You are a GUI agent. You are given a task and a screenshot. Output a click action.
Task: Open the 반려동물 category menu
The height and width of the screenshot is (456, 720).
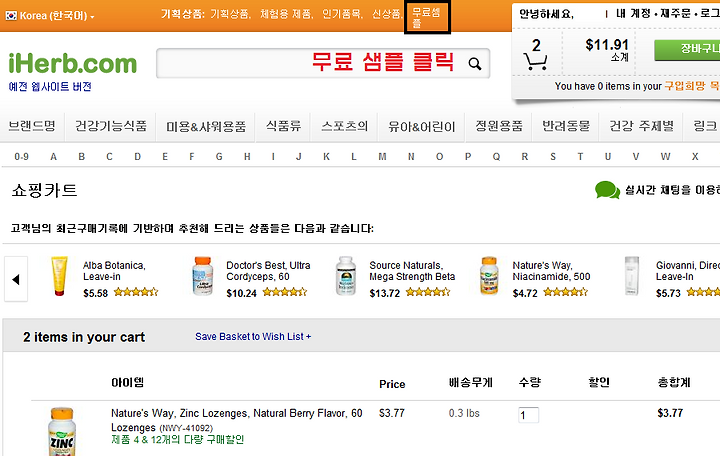click(x=566, y=126)
